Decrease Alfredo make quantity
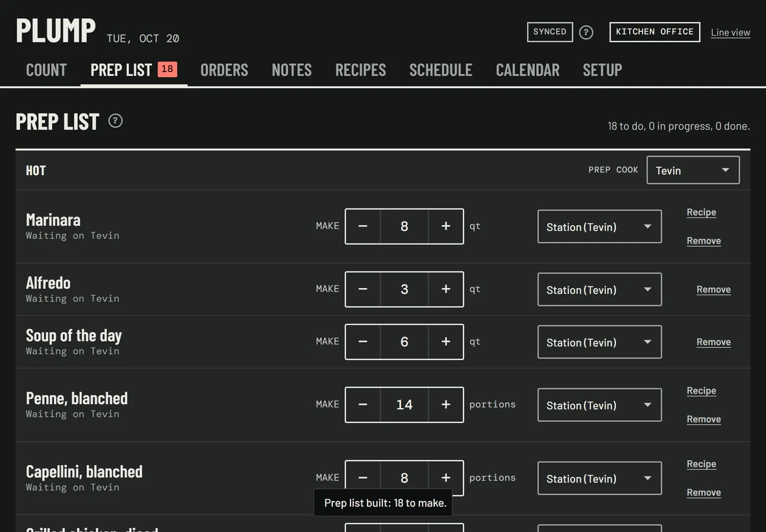Image resolution: width=766 pixels, height=532 pixels. click(x=362, y=289)
